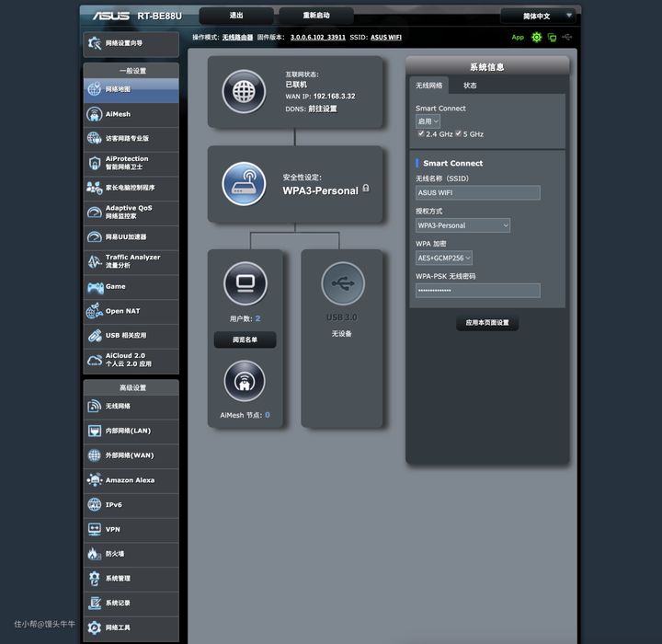
Task: Open AiProtection in the sidebar
Action: pyautogui.click(x=131, y=163)
